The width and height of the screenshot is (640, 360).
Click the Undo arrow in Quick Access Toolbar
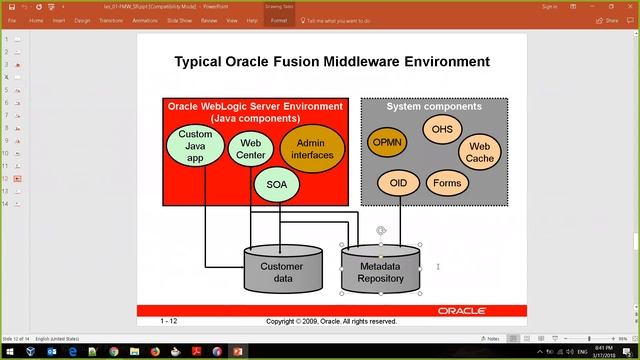point(24,7)
